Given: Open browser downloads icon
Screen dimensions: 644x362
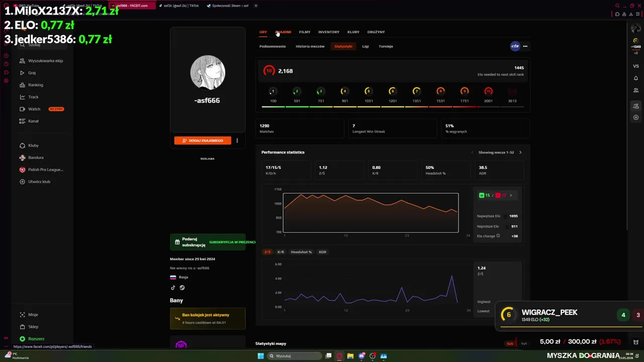Looking at the screenshot, I should click(x=631, y=14).
